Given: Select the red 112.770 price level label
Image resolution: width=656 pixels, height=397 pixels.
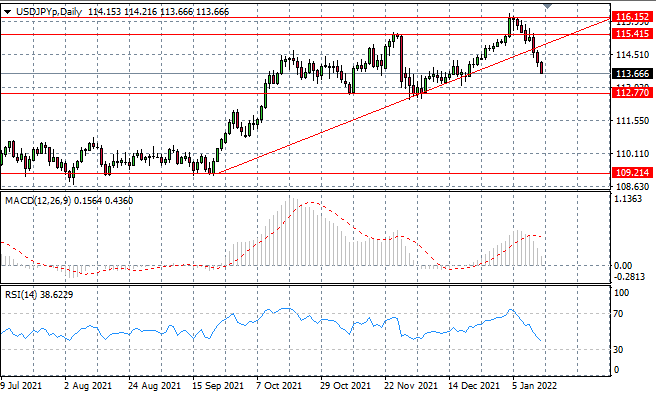Looking at the screenshot, I should click(633, 92).
